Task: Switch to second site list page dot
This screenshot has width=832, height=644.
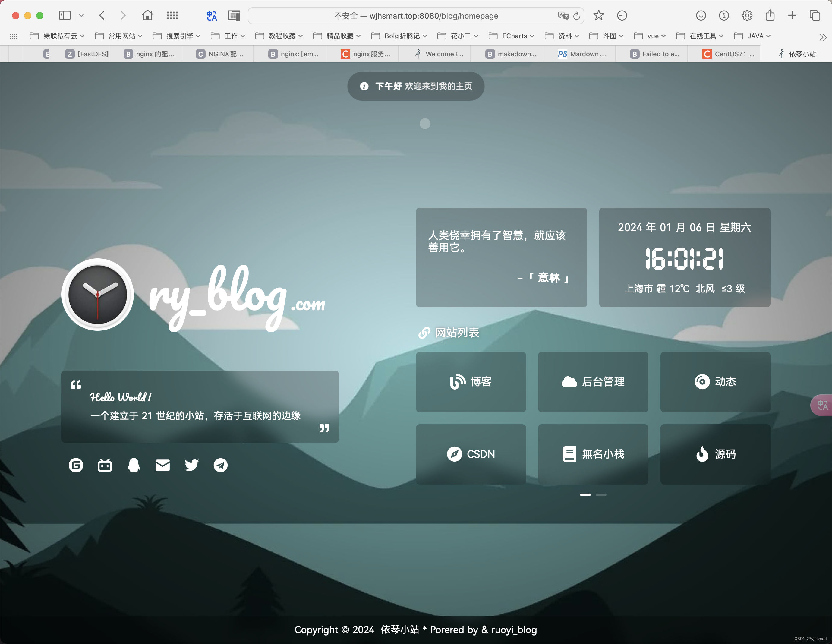Action: pyautogui.click(x=601, y=495)
